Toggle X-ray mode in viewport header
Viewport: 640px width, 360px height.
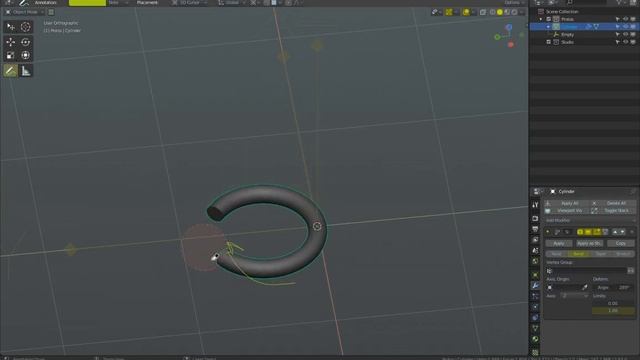tap(483, 12)
